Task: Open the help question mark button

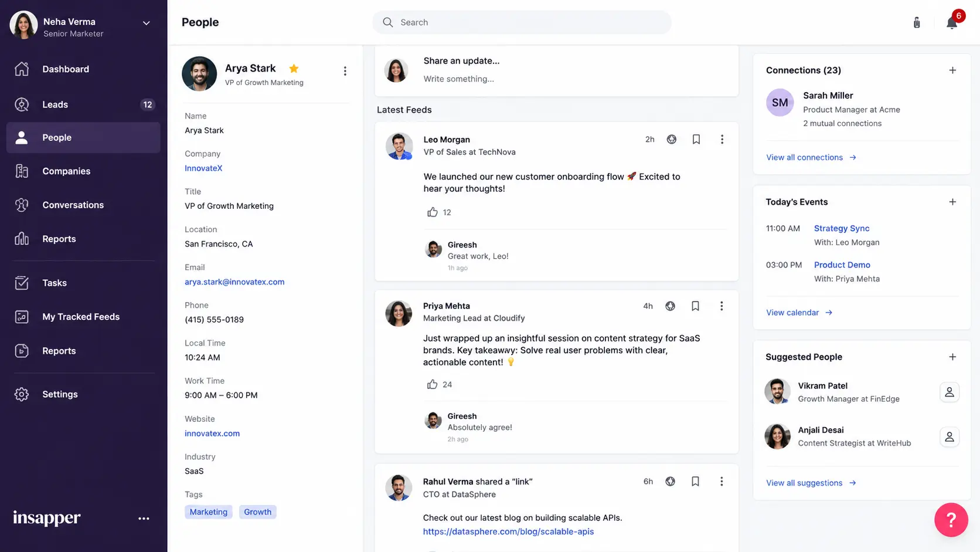Action: pyautogui.click(x=951, y=520)
